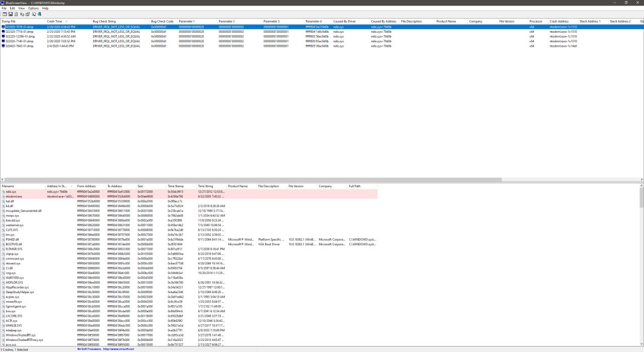Sort by Bug Check Code column header
The image size is (644, 352).
tap(163, 22)
